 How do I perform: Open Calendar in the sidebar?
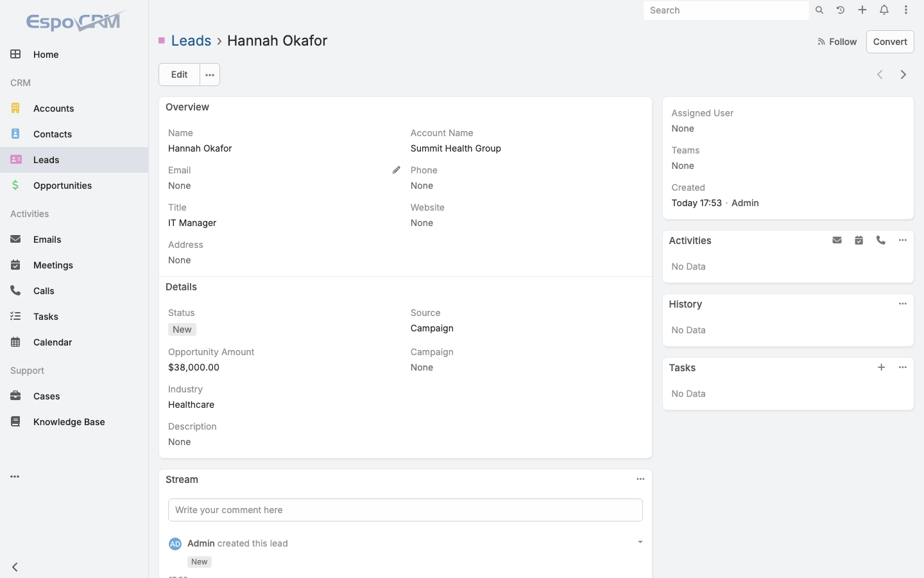click(74, 342)
